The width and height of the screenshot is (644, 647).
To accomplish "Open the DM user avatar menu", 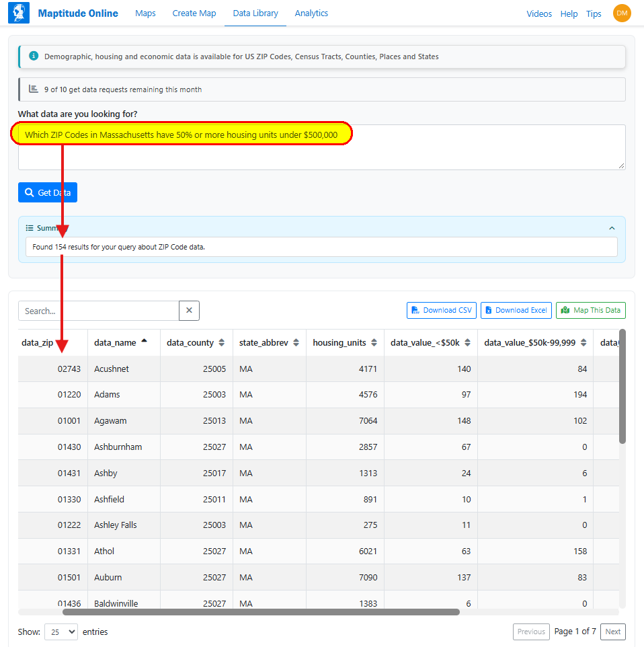I will [622, 13].
